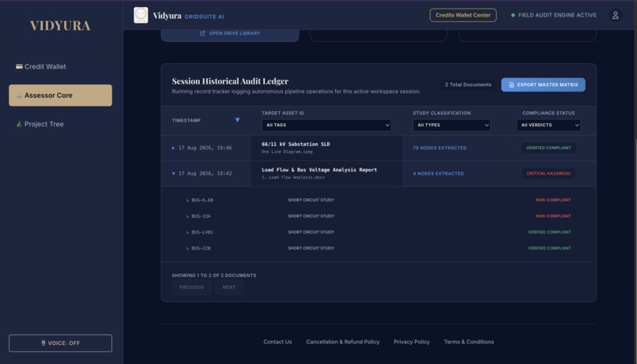Select the BUS-LV01 sub-row
The height and width of the screenshot is (364, 637).
tap(379, 232)
